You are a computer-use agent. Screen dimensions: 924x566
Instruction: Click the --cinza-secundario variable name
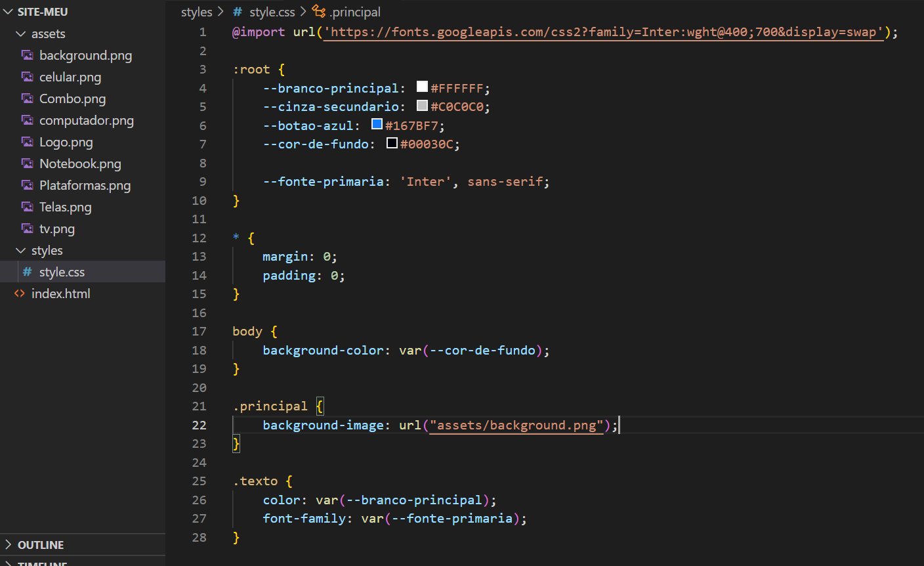point(331,106)
